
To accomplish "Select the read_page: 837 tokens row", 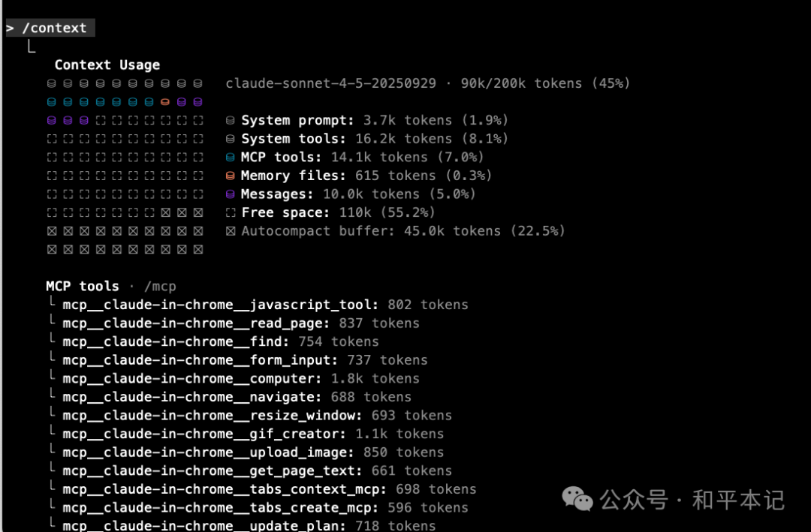I will click(x=234, y=323).
